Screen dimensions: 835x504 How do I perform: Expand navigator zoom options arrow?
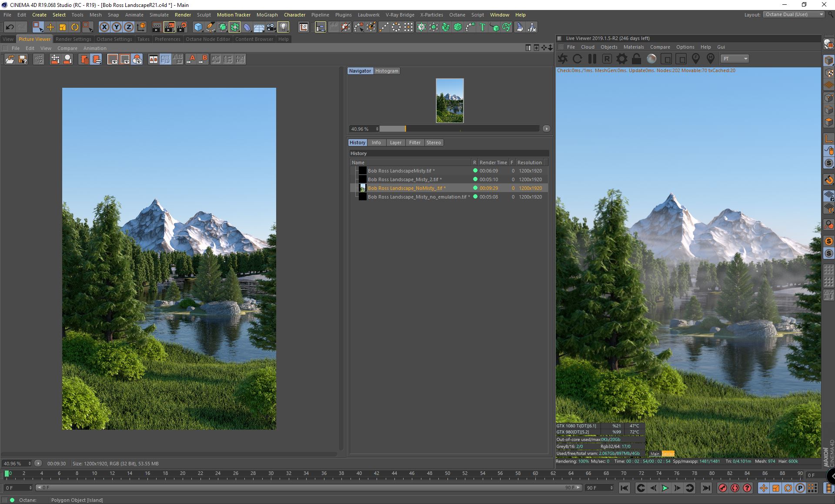[546, 129]
